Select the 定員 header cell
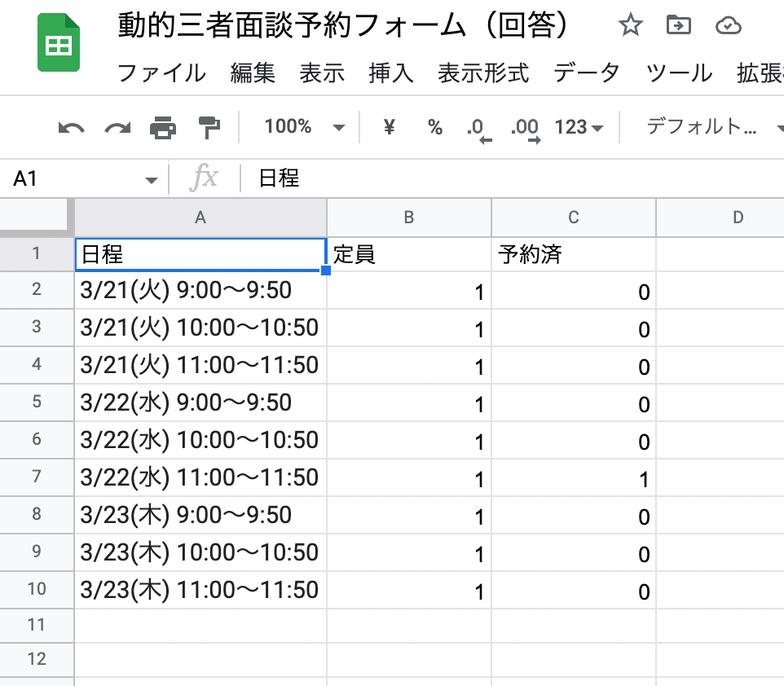This screenshot has width=784, height=686. pyautogui.click(x=409, y=254)
